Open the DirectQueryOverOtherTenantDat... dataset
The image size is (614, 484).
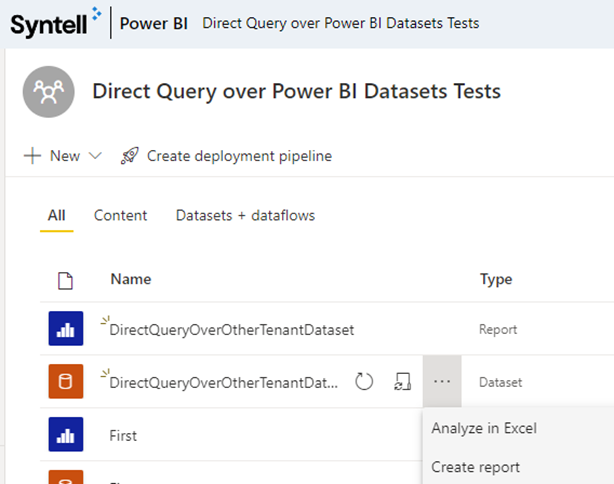[224, 383]
